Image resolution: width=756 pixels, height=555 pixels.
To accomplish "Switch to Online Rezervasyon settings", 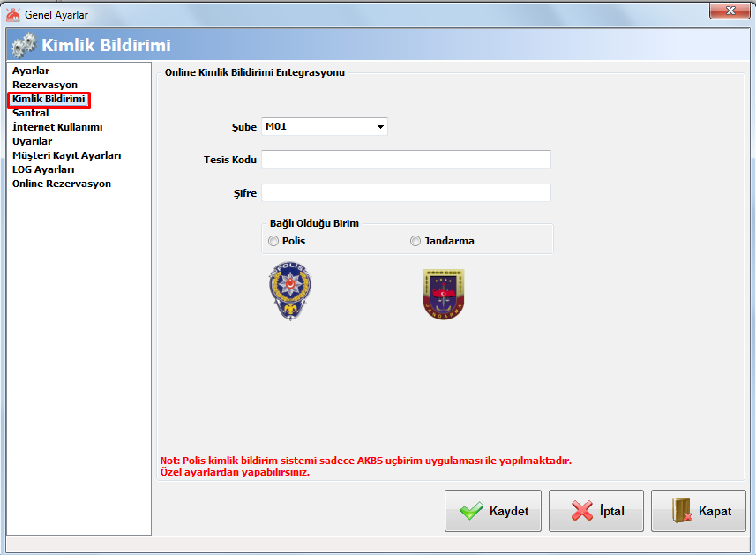I will point(62,184).
